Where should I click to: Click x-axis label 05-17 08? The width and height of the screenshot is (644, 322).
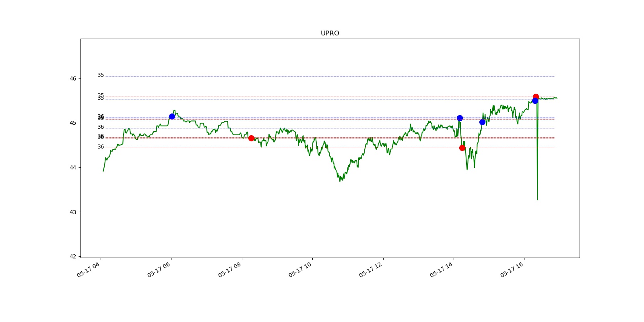(x=229, y=270)
